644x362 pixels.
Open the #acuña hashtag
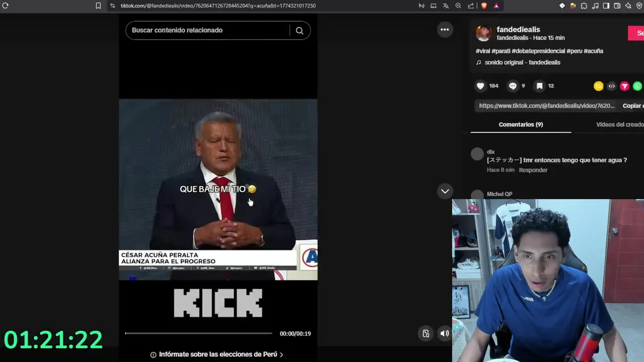[x=593, y=51]
